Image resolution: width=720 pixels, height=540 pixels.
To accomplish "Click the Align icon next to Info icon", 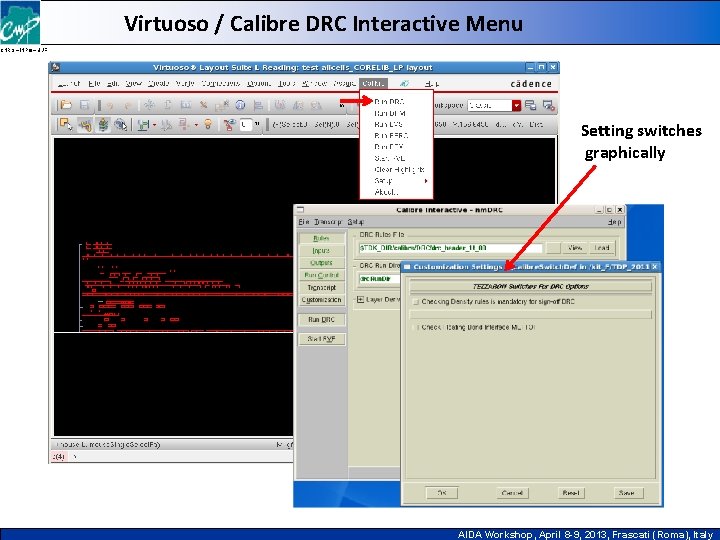I will click(x=258, y=105).
